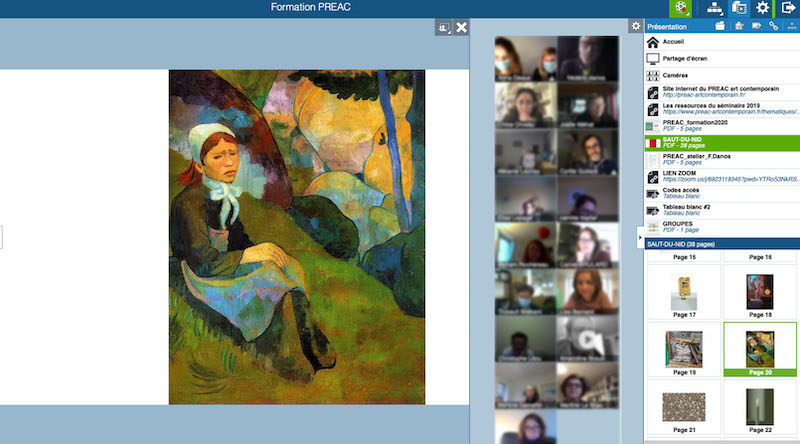Image resolution: width=800 pixels, height=444 pixels.
Task: Click the whiteboard icon of Codes accès
Action: click(653, 194)
